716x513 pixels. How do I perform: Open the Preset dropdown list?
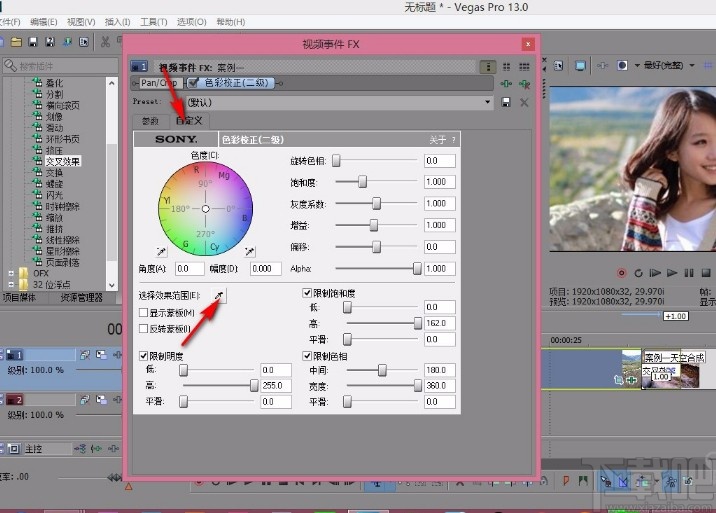tap(489, 102)
